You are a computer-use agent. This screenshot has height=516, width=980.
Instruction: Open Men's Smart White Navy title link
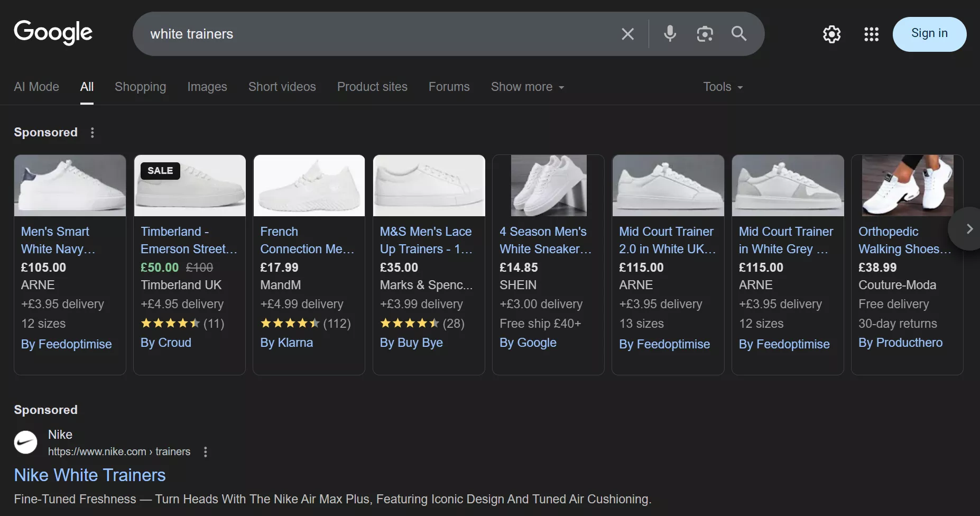coord(58,240)
